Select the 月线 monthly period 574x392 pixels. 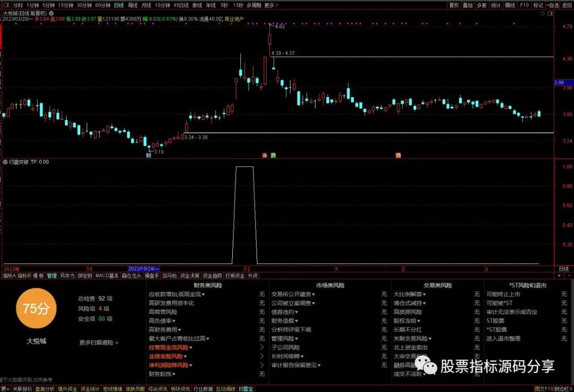point(146,5)
